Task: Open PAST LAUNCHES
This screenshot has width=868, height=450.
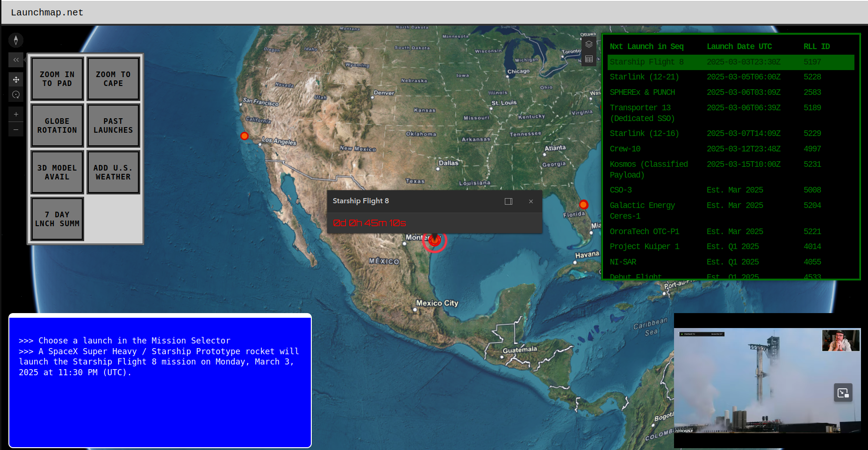Action: pyautogui.click(x=113, y=126)
